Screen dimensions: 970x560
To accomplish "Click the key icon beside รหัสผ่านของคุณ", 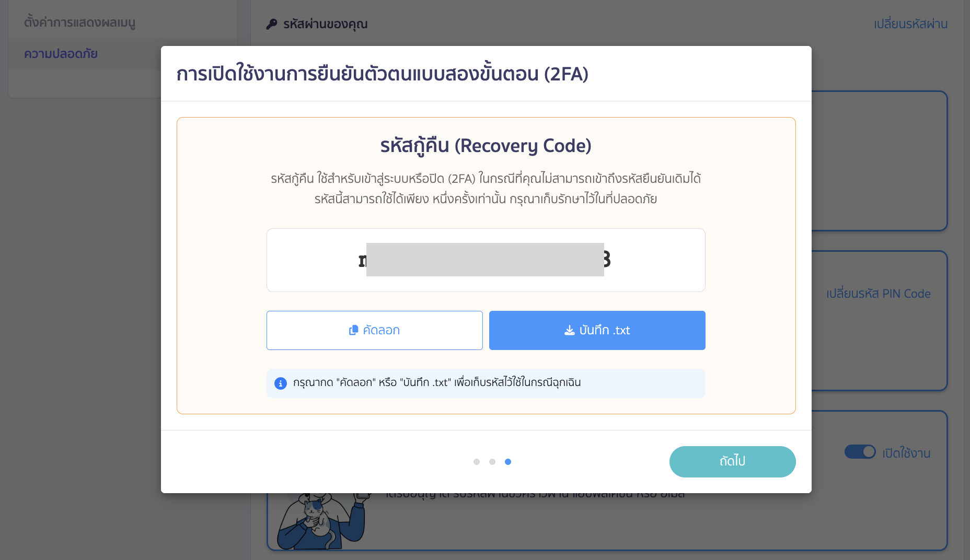I will pyautogui.click(x=271, y=24).
